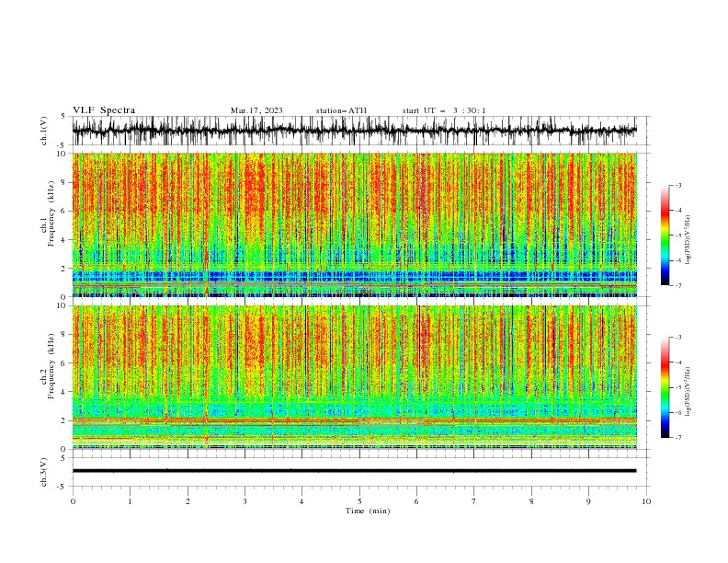Click the time axis tick '10'
The width and height of the screenshot is (728, 563).
[x=646, y=501]
